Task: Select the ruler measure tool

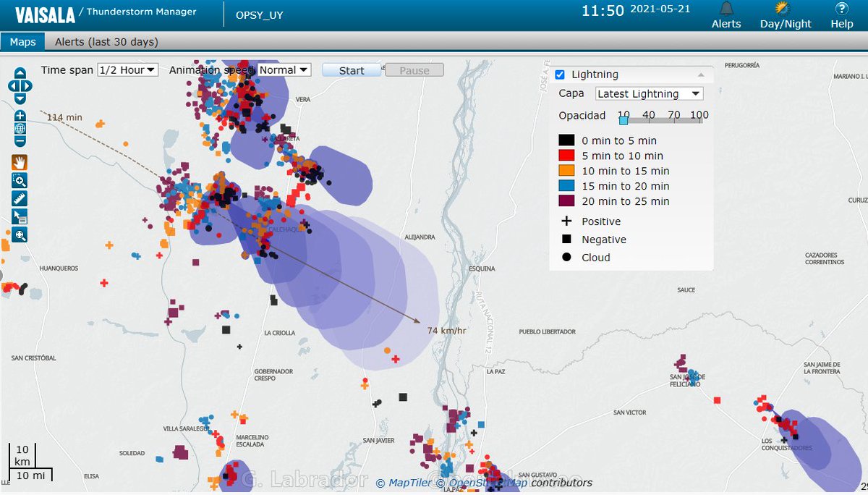Action: [x=20, y=198]
